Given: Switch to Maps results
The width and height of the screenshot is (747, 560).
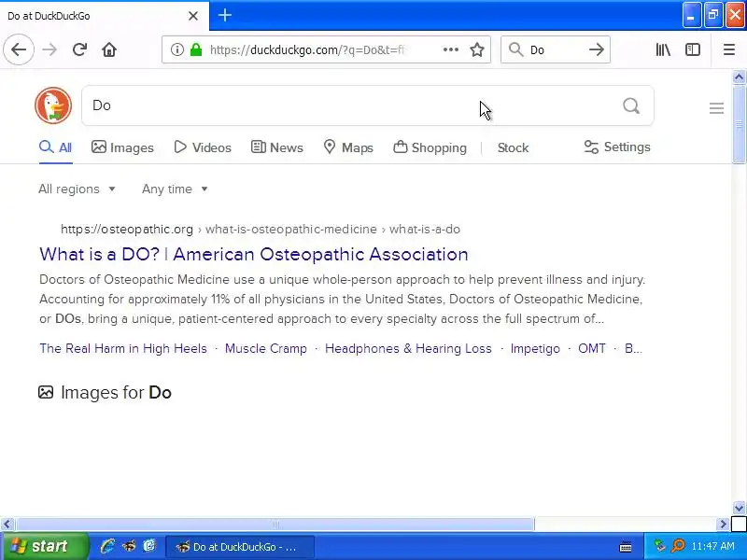Looking at the screenshot, I should [x=348, y=147].
